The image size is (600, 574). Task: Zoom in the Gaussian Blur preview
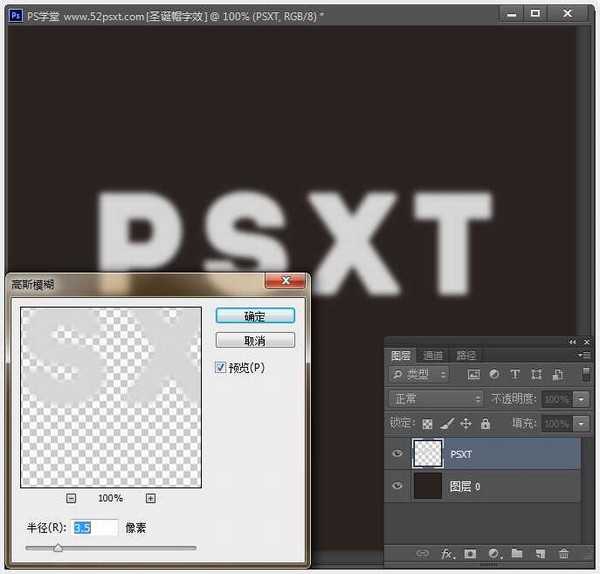pos(150,498)
